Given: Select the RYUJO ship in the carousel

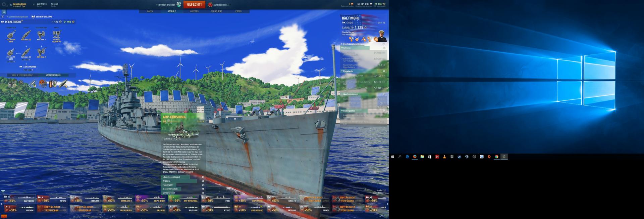Looking at the screenshot, I should 216,208.
